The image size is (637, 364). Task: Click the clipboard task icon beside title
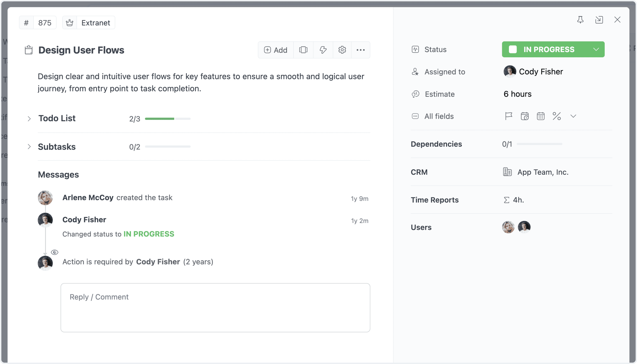(x=28, y=50)
